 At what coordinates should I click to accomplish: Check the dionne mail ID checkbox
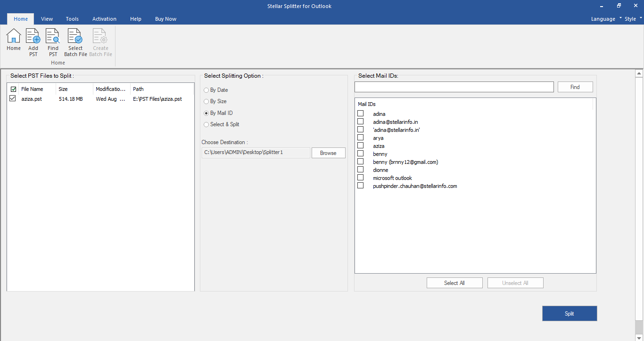click(361, 170)
